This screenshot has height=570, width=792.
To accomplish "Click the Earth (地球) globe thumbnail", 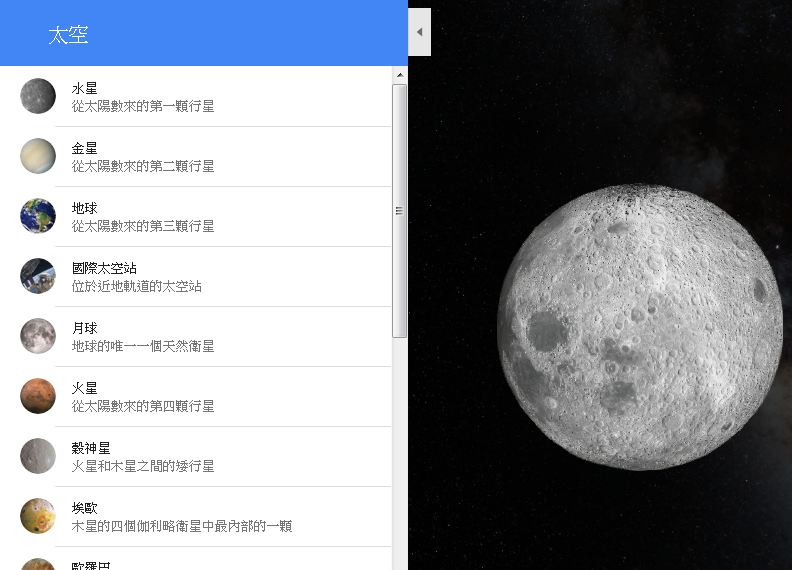I will coord(38,216).
